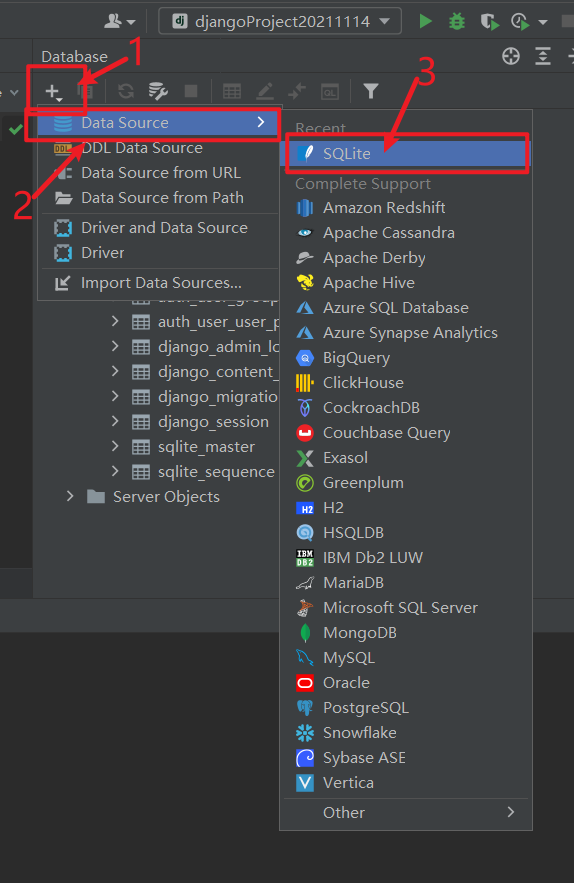Click the Edit Source pencil icon
The image size is (574, 883).
tap(264, 91)
